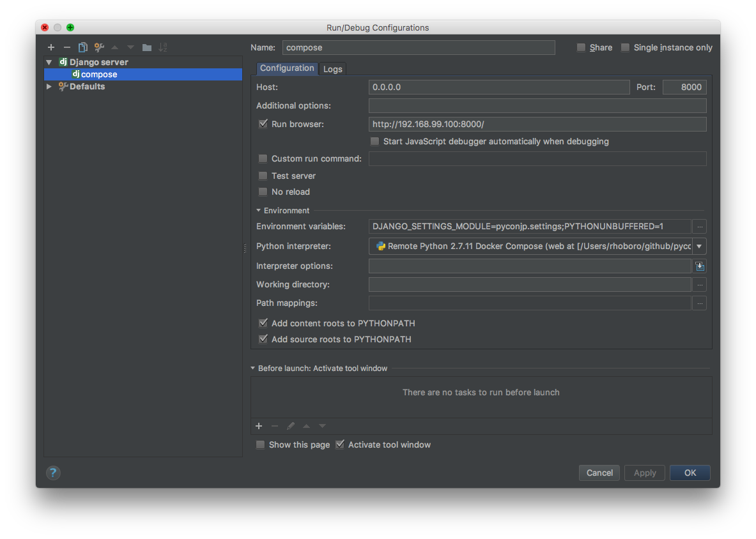Click the Run browser URL field

click(x=537, y=125)
